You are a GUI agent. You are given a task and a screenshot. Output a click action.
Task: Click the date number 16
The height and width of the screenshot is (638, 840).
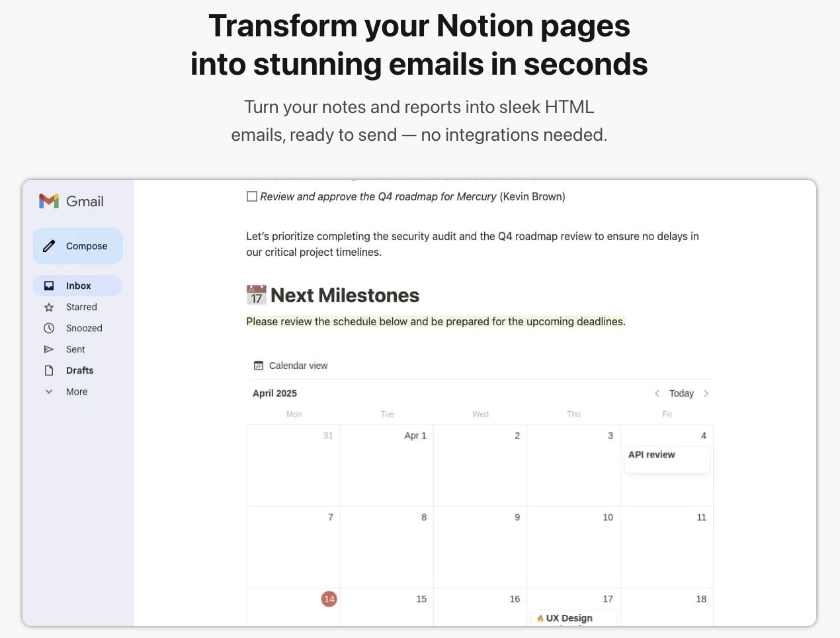point(515,599)
